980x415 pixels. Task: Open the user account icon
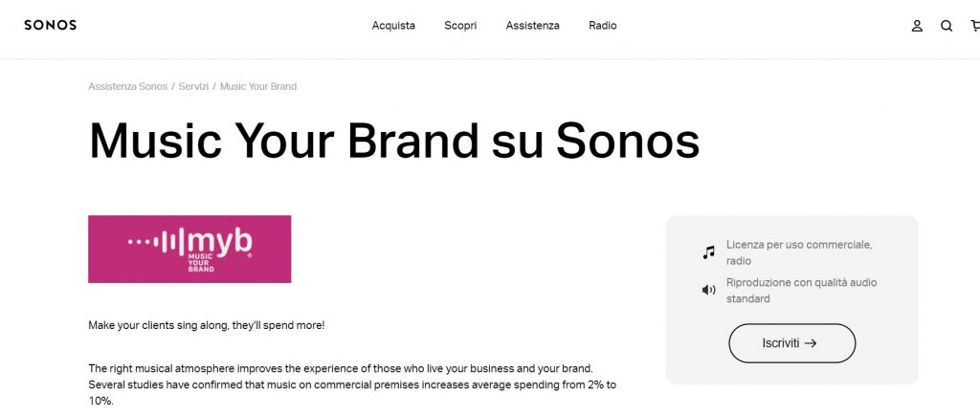click(917, 26)
